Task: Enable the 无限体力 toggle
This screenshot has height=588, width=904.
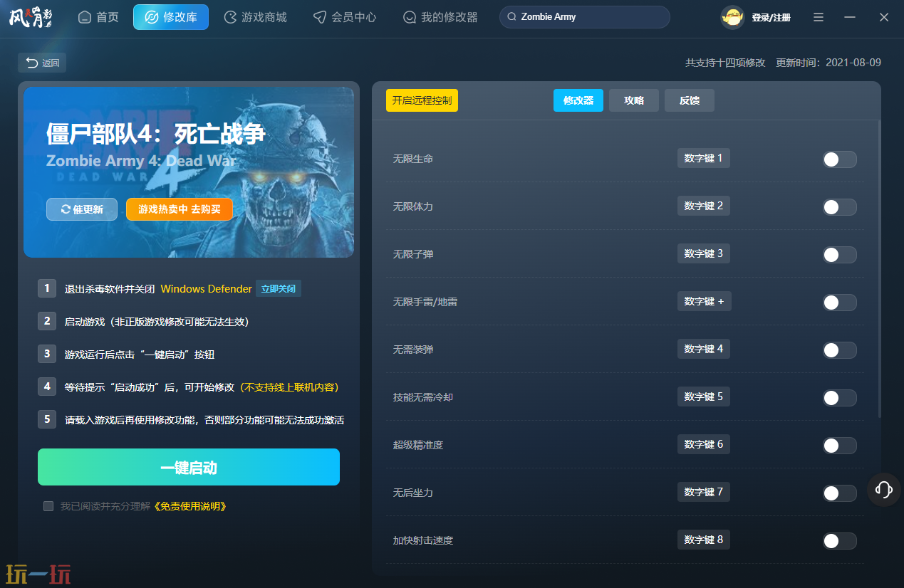Action: pyautogui.click(x=839, y=207)
